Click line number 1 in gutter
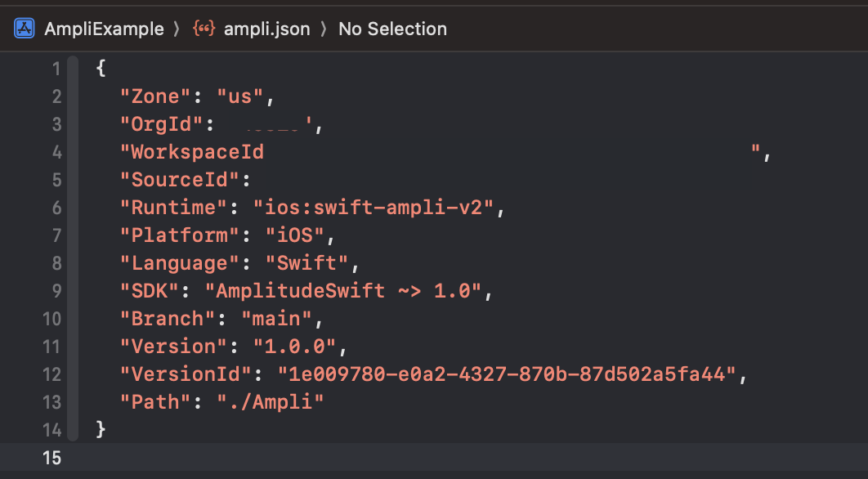Screen dimensions: 868x479 pos(56,69)
